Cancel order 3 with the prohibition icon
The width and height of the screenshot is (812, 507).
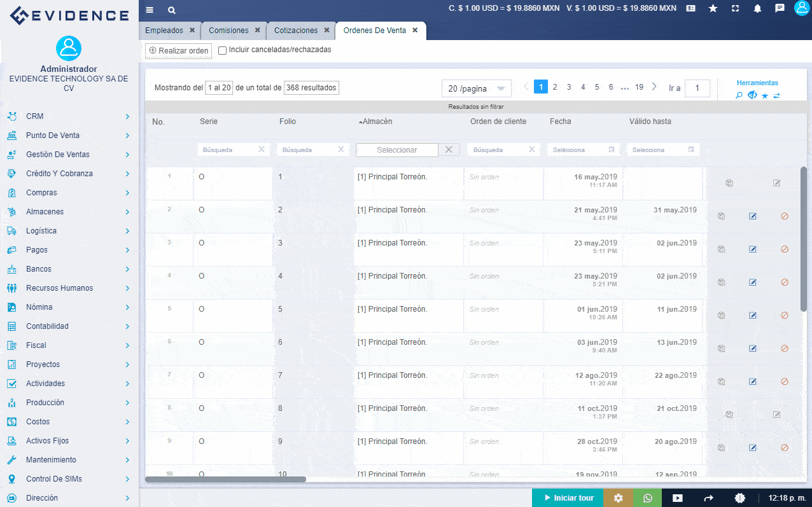[785, 249]
